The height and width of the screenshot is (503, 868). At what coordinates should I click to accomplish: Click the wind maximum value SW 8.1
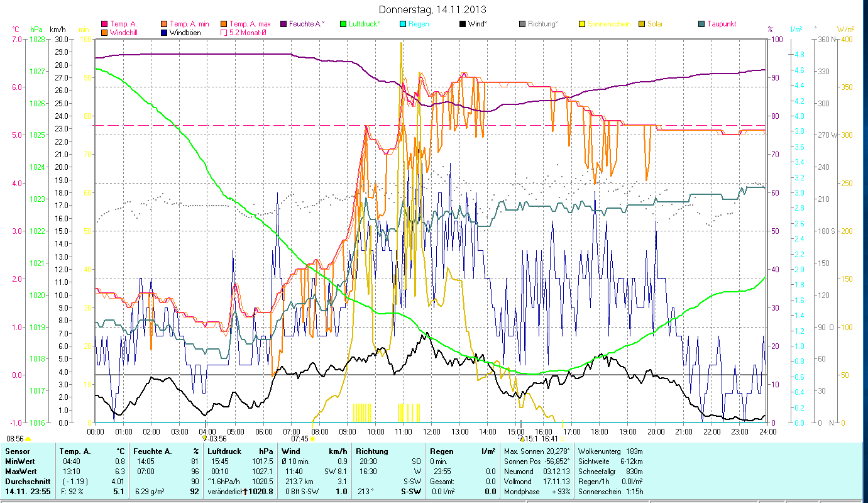point(334,471)
